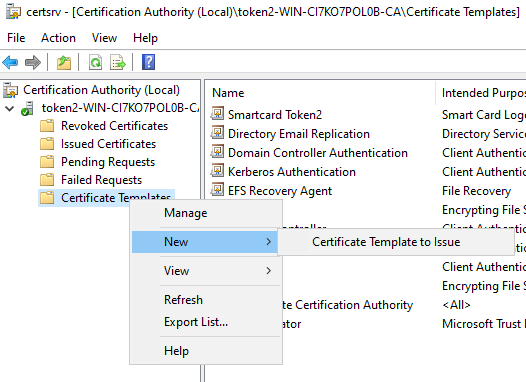Click the Smartcard Token2 template icon

point(217,113)
